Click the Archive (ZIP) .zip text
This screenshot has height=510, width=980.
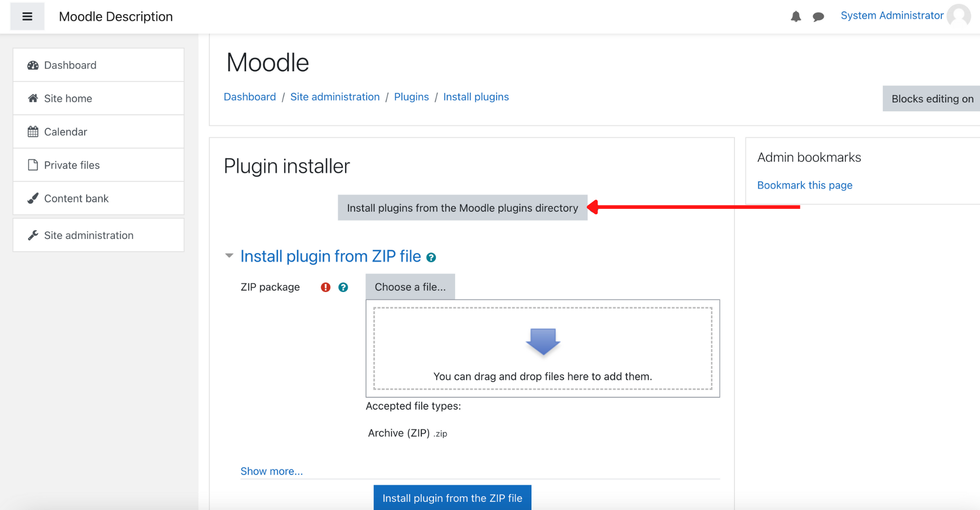click(x=407, y=433)
